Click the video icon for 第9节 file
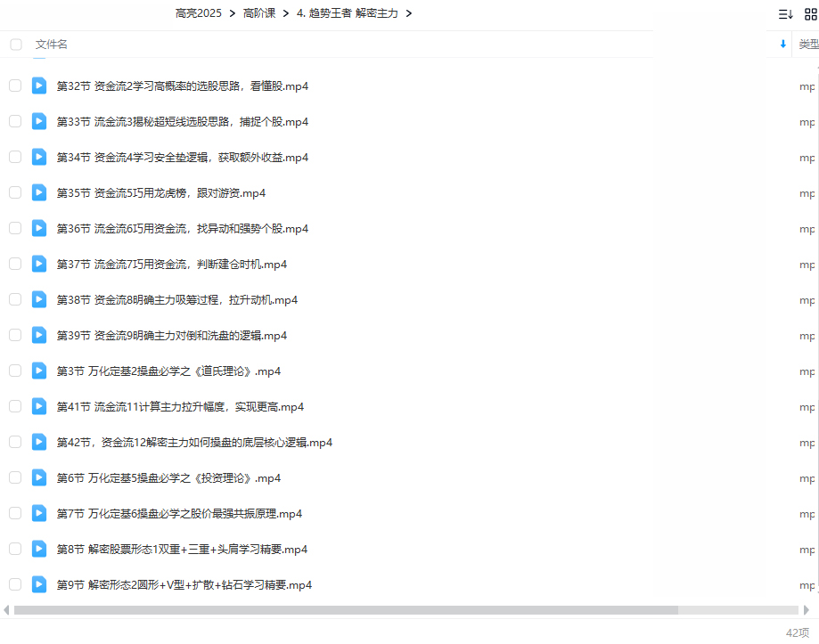Viewport: 819px width, 644px height. tap(39, 584)
